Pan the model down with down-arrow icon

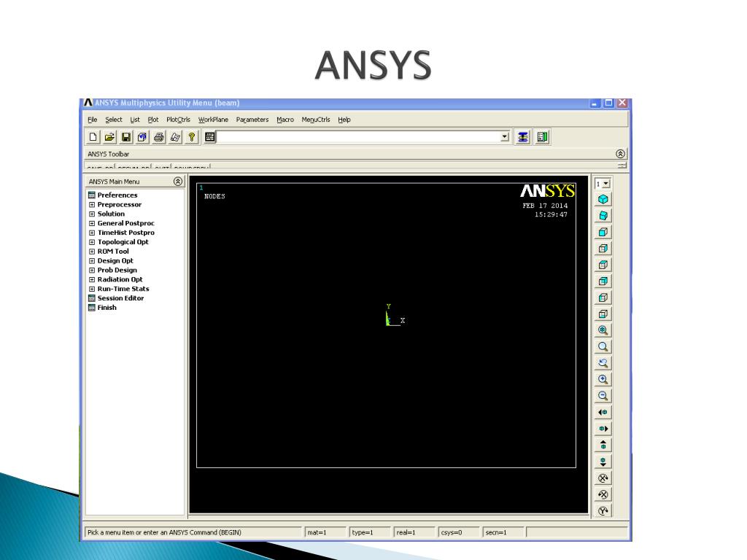coord(603,462)
